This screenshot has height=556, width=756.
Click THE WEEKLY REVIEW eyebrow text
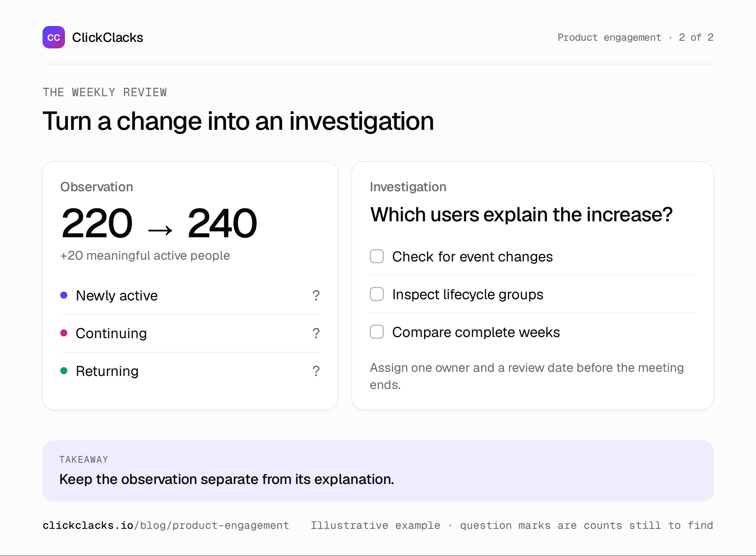click(x=105, y=92)
